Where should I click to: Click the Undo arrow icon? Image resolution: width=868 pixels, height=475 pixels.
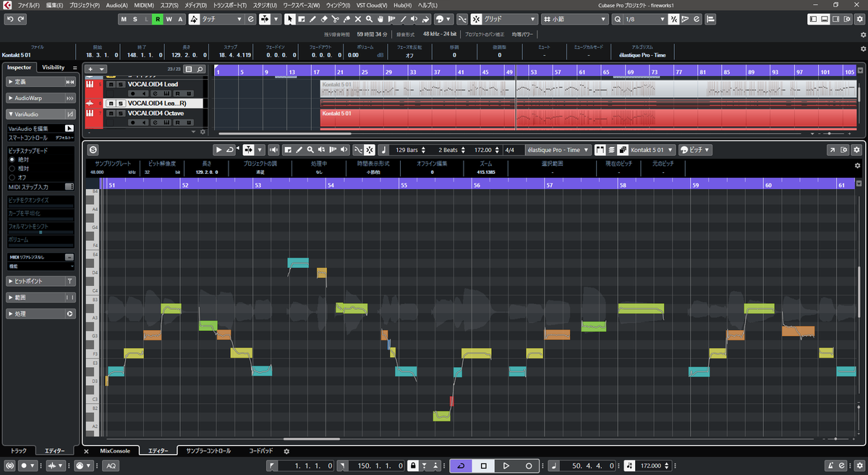tap(9, 19)
